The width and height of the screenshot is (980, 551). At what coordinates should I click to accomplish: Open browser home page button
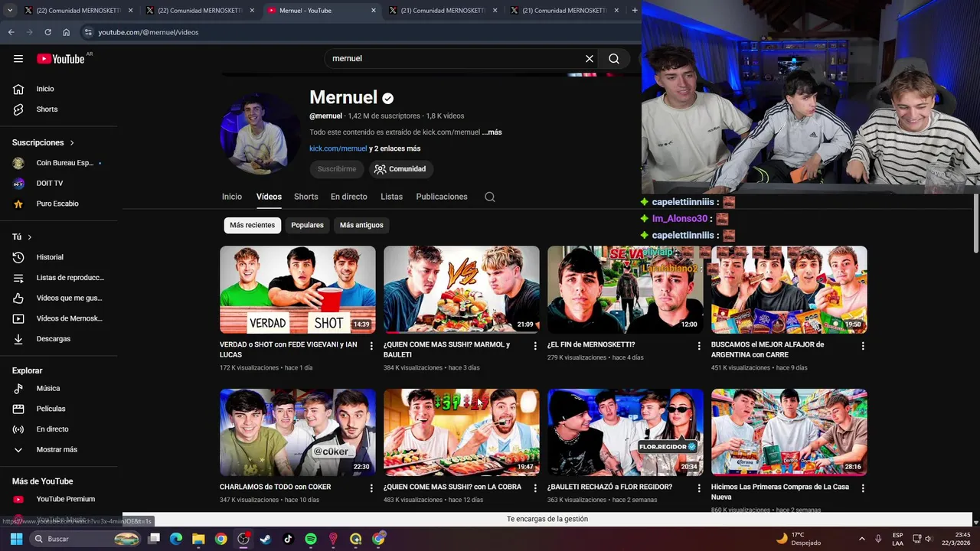click(67, 32)
